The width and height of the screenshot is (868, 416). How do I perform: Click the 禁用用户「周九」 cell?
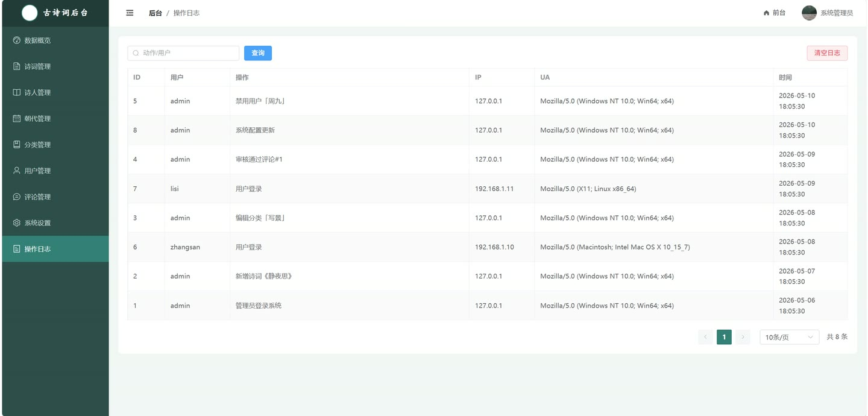(x=350, y=101)
